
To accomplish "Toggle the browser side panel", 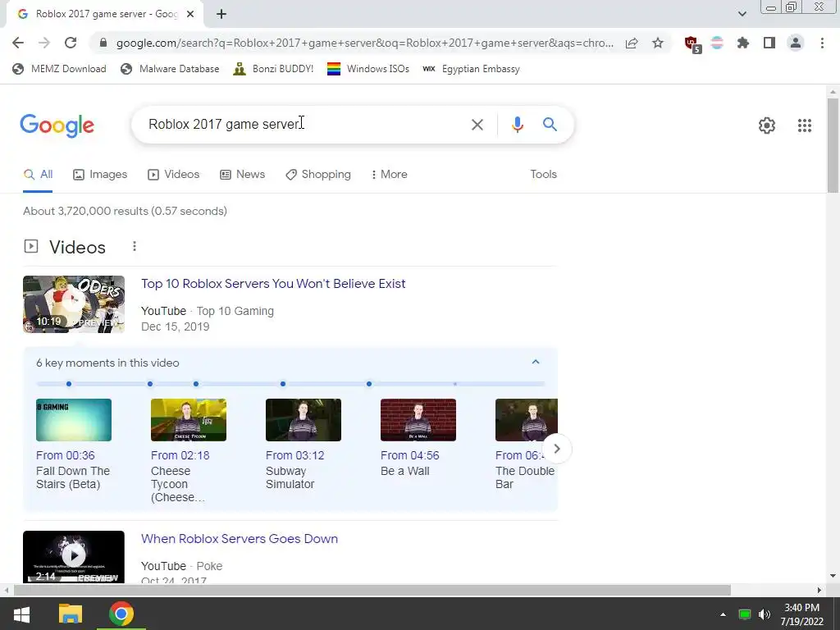I will click(x=769, y=43).
